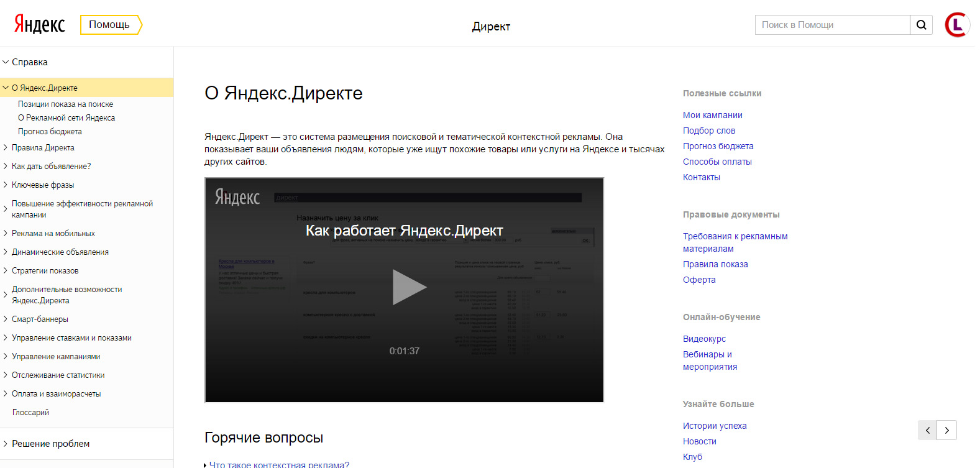Click the Яндекс logo

(40, 24)
